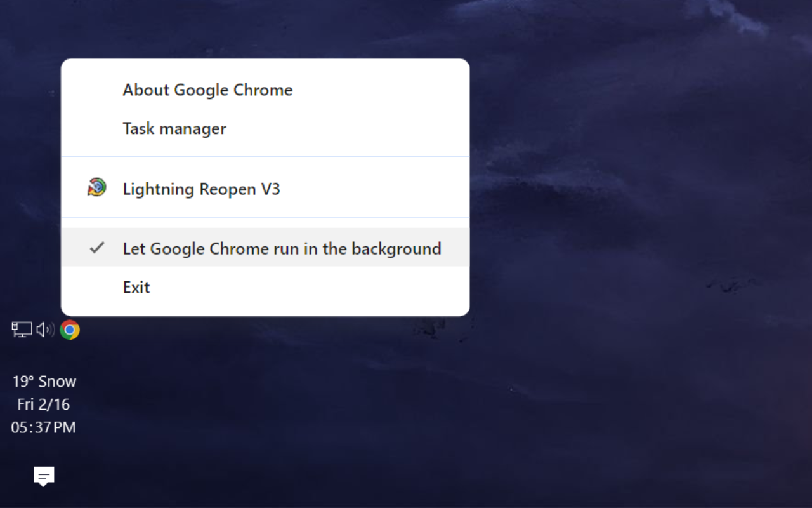
Task: Select Task manager from the menu
Action: [x=174, y=128]
